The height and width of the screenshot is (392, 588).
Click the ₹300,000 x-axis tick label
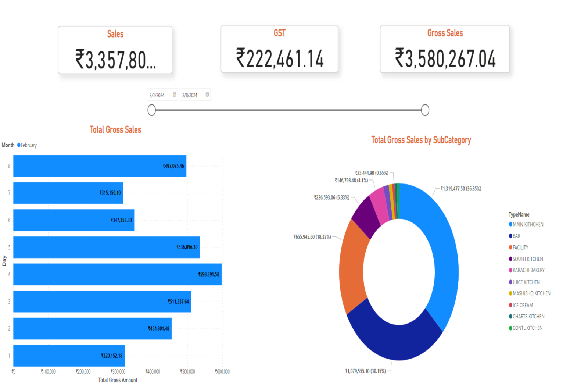pyautogui.click(x=118, y=371)
